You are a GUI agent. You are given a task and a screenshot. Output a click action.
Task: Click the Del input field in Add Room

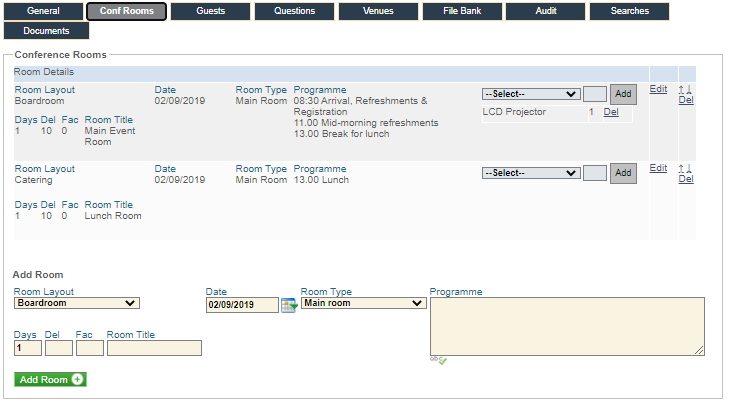click(59, 348)
